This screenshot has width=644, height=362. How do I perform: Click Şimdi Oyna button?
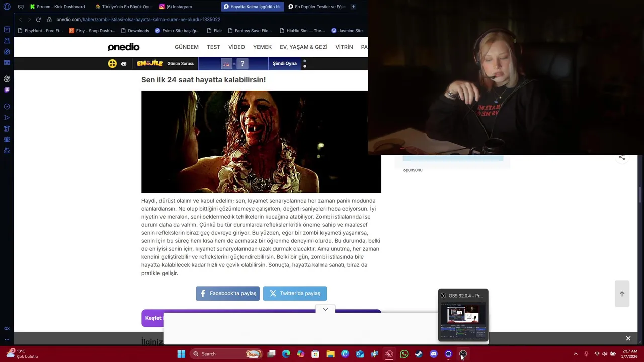coord(285,63)
